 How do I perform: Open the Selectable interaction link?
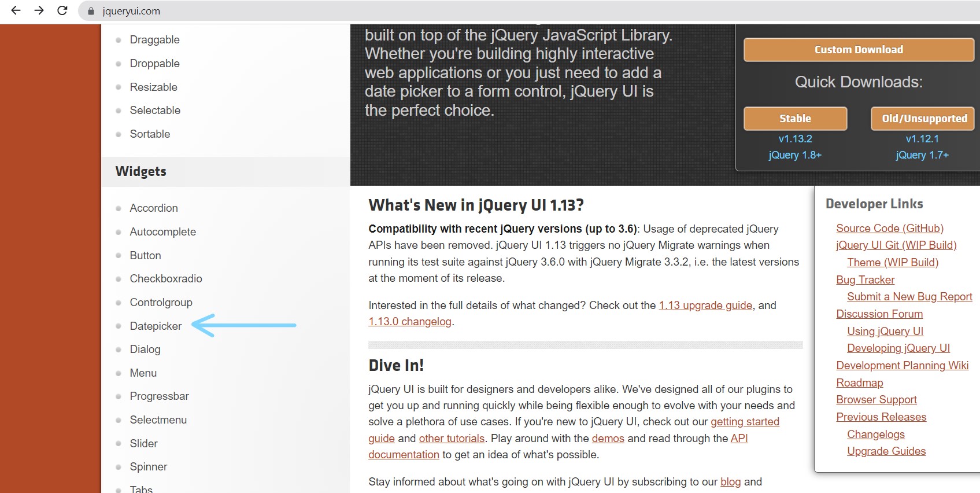(155, 110)
